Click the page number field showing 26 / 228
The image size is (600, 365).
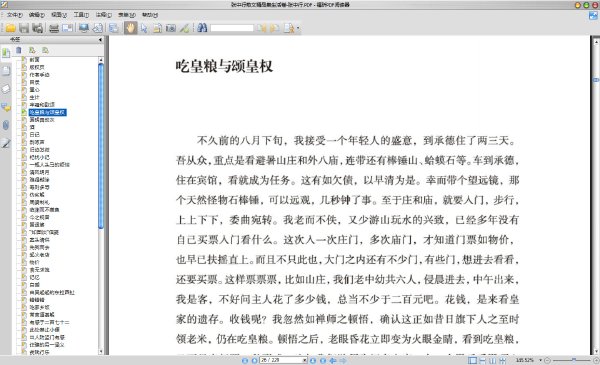284,360
